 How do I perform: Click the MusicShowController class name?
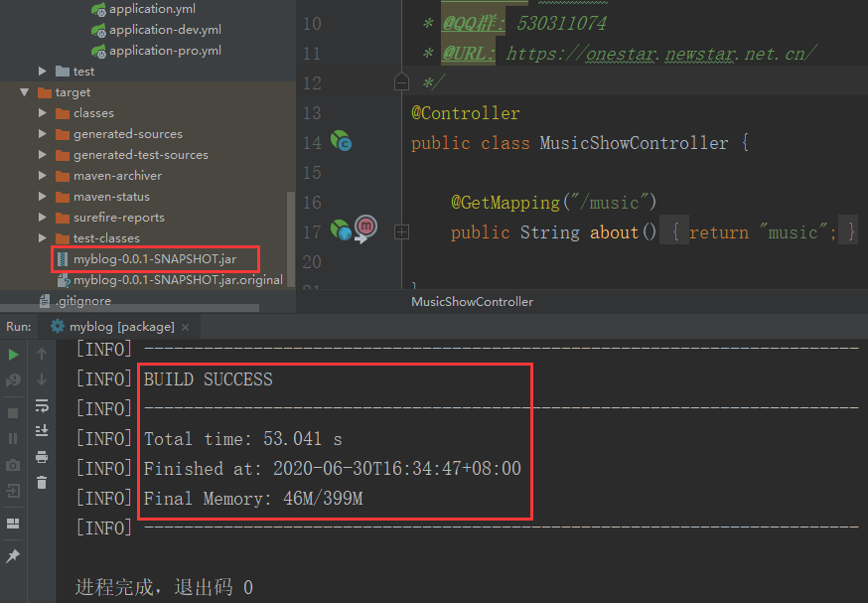pyautogui.click(x=634, y=143)
